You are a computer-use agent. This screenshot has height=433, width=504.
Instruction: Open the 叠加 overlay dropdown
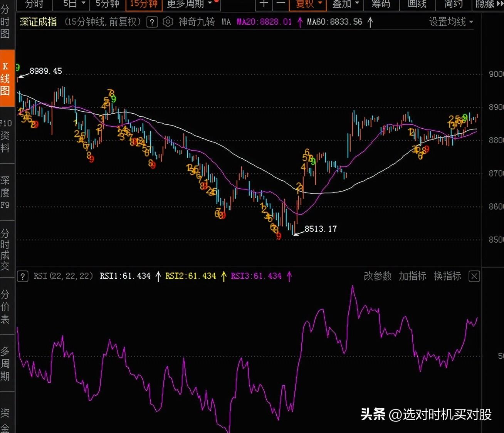coord(345,4)
